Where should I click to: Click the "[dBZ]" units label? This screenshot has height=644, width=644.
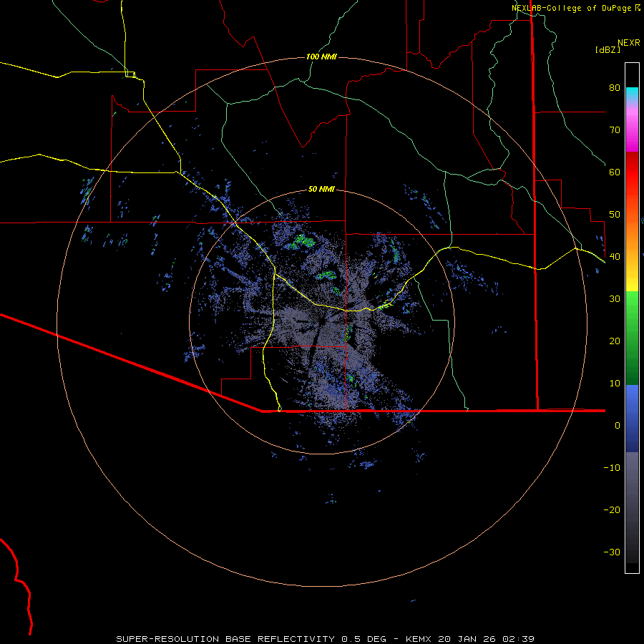pyautogui.click(x=608, y=50)
